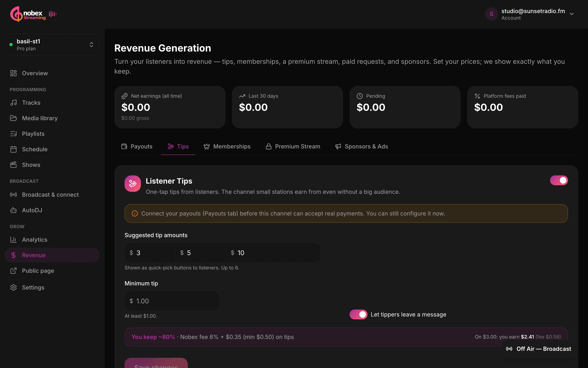Screen dimensions: 588x368
Task: Click the Schedule calendar icon
Action: [13, 149]
